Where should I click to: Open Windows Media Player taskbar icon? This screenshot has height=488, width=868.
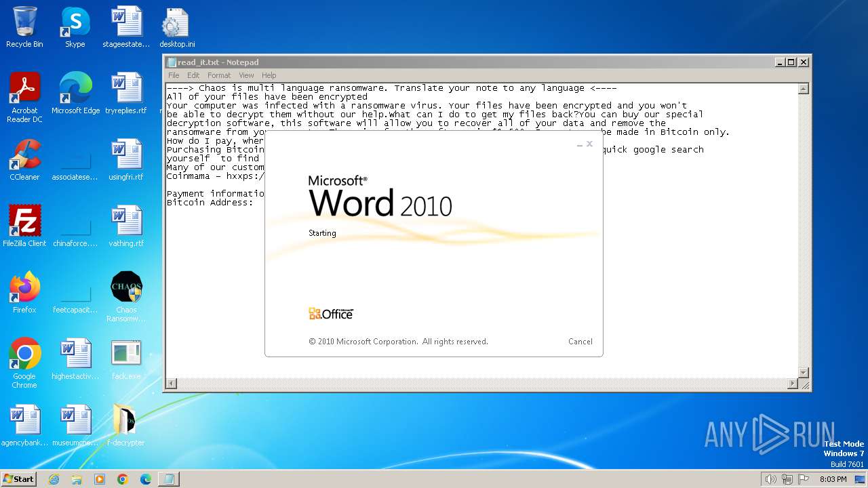pyautogui.click(x=100, y=479)
